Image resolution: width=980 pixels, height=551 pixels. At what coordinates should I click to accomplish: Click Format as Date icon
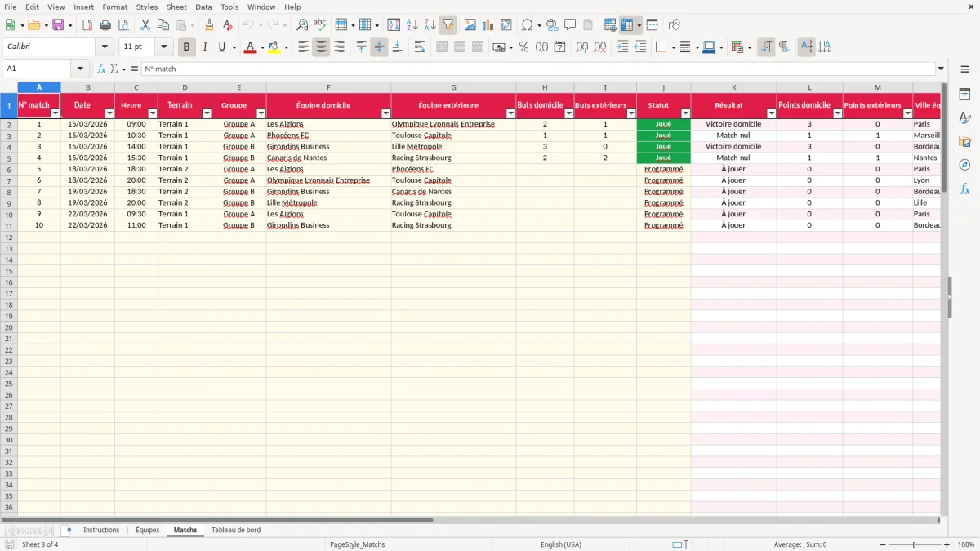(559, 47)
